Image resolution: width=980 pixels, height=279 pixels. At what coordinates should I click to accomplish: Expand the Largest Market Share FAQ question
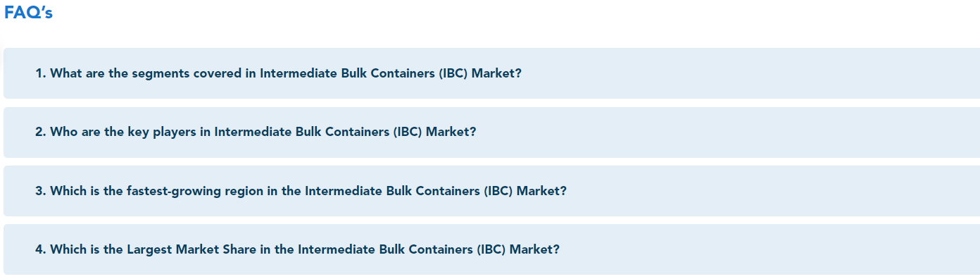tap(491, 249)
